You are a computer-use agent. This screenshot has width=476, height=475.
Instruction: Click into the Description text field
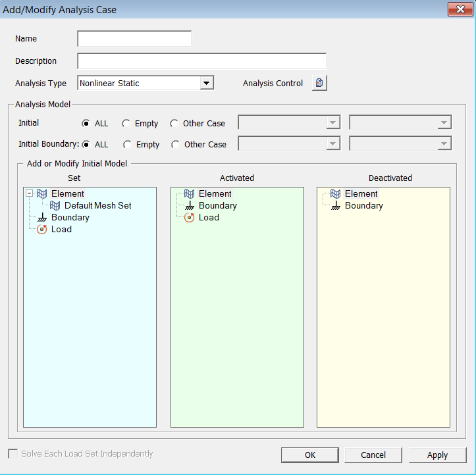coord(201,61)
